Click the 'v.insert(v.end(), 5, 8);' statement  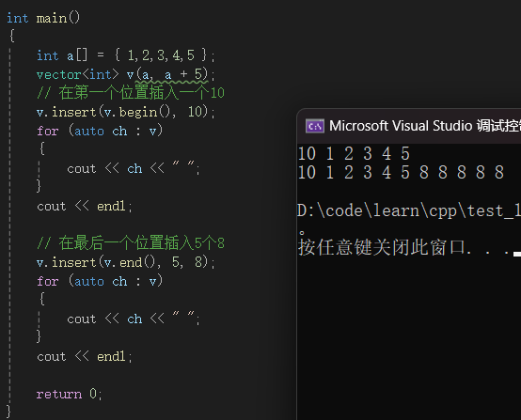coord(126,262)
